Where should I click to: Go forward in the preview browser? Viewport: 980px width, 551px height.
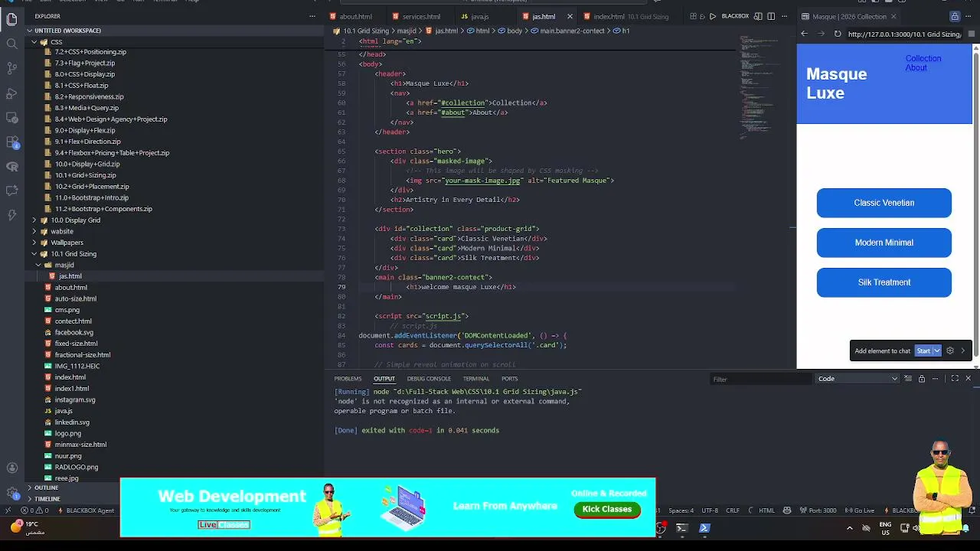(x=821, y=34)
